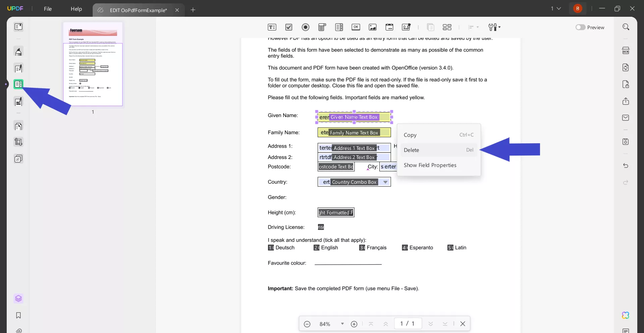Select the Text Field tool in toolbar
The width and height of the screenshot is (644, 333).
[272, 27]
